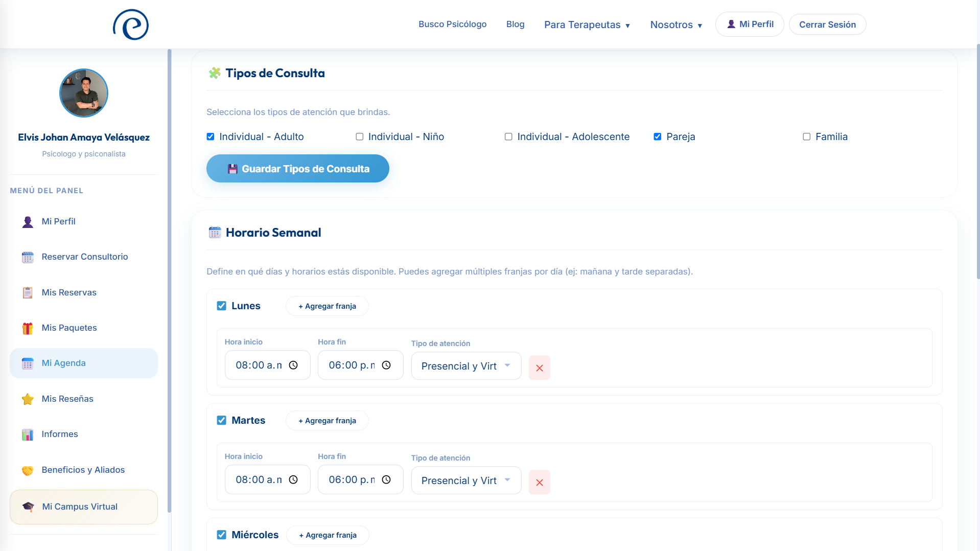Add a time slot for Miércoles
Viewport: 980px width, 551px height.
[328, 535]
